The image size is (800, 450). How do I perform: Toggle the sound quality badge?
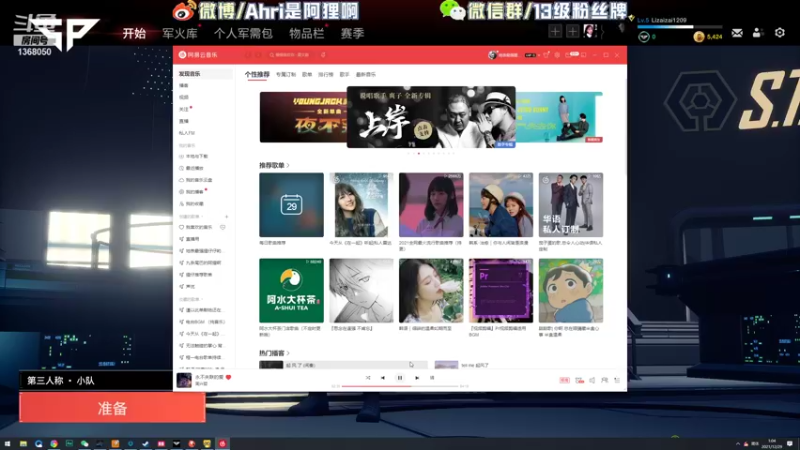pos(564,380)
